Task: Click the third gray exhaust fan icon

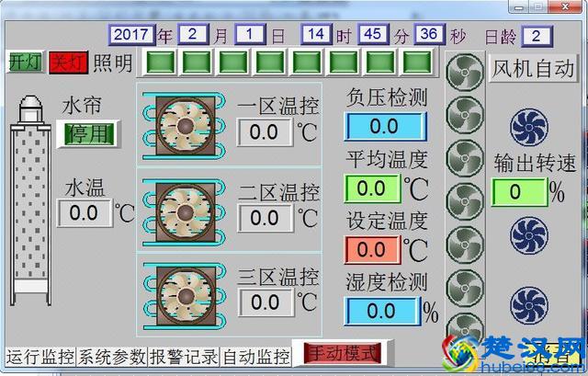Action: [465, 158]
